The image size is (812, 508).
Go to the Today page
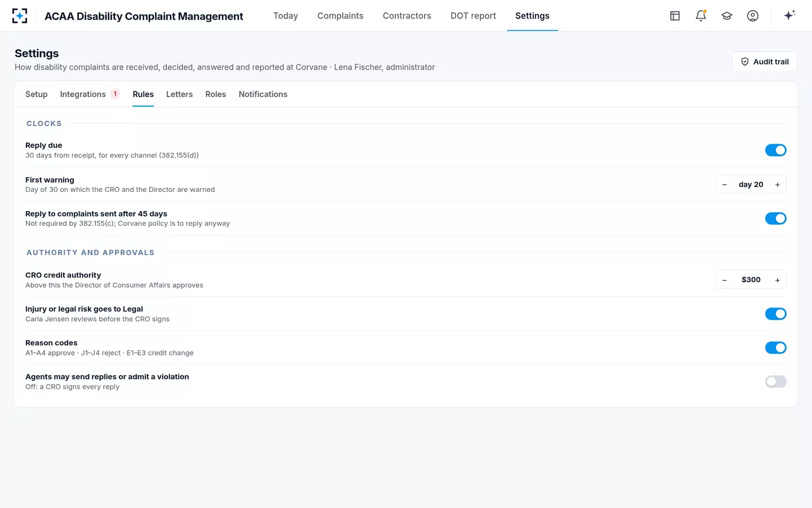click(x=285, y=16)
